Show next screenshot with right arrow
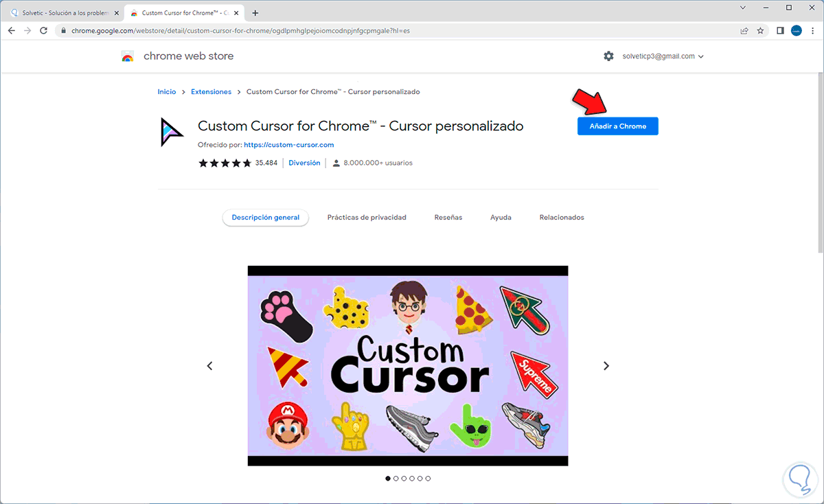The width and height of the screenshot is (824, 504). [x=606, y=366]
